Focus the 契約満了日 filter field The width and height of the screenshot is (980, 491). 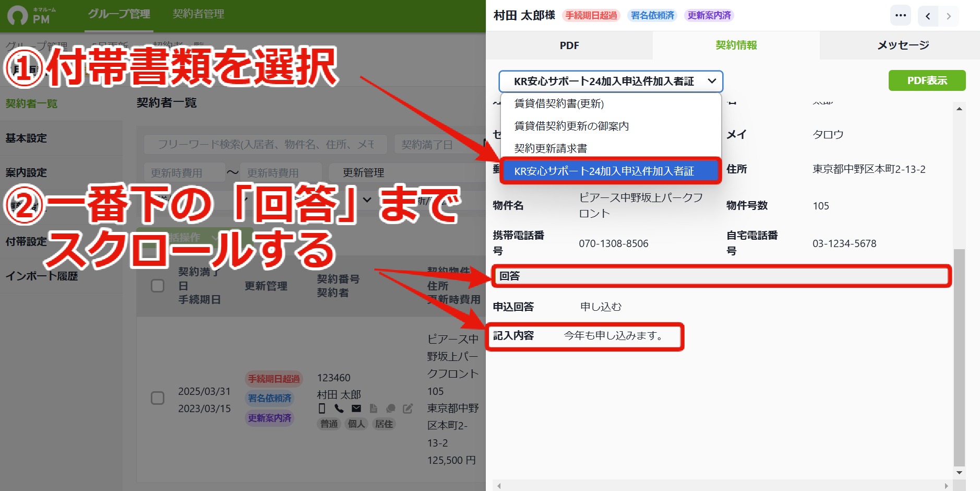tap(440, 144)
